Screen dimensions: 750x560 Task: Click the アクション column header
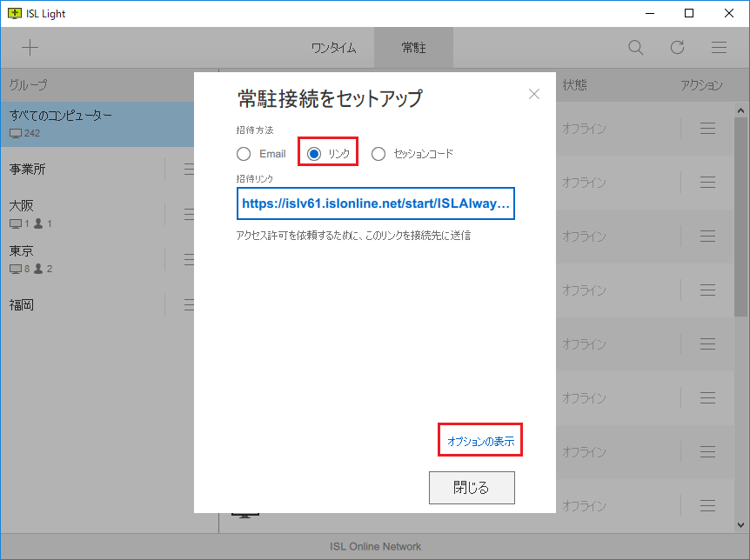pyautogui.click(x=701, y=85)
